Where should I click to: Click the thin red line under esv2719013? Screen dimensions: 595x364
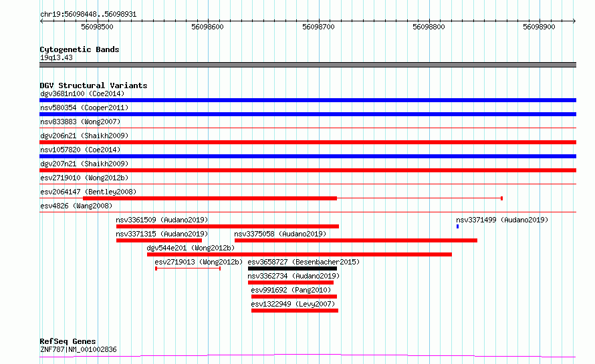(188, 268)
